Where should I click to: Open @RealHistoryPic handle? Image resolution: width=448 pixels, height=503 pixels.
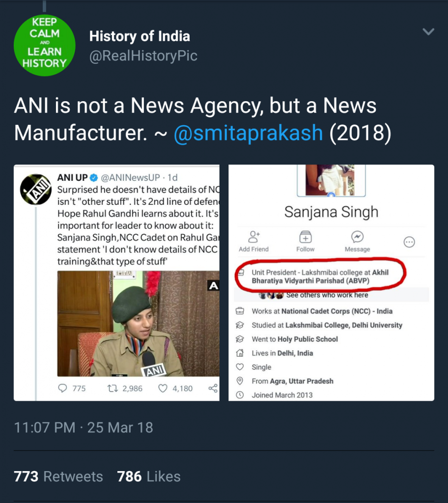(x=143, y=56)
